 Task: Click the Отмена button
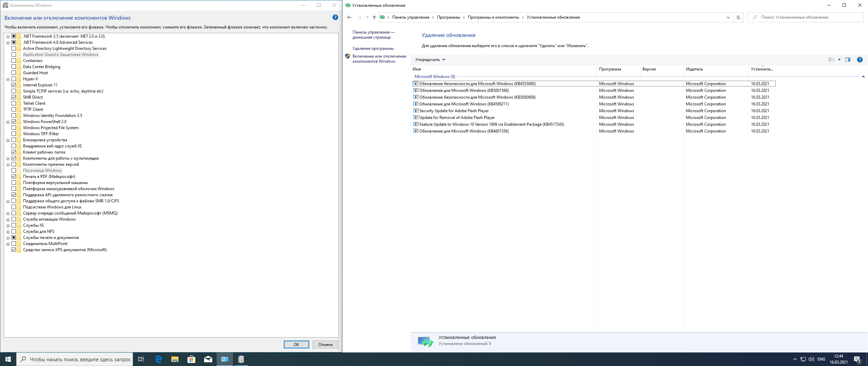point(325,344)
